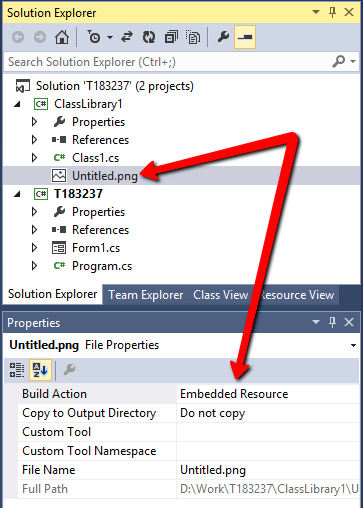Select the Untitled.png file in the tree
The width and height of the screenshot is (363, 508).
click(105, 176)
